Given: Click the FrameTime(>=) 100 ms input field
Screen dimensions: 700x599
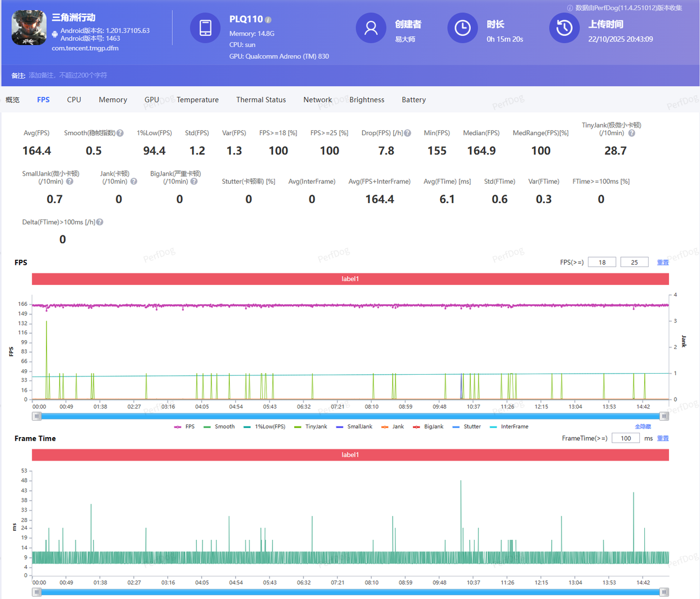Looking at the screenshot, I should 626,438.
